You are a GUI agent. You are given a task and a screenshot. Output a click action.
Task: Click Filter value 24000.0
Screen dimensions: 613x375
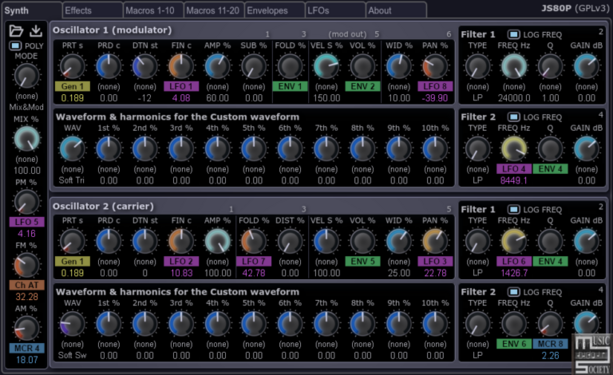click(514, 98)
